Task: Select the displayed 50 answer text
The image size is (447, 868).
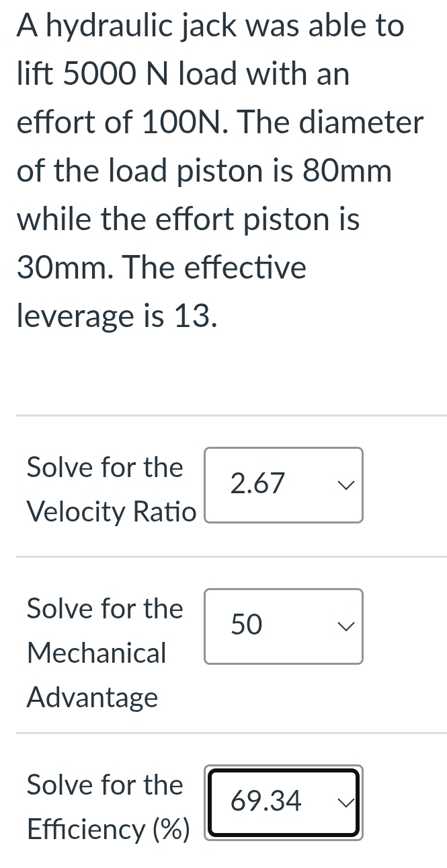Action: point(246,625)
